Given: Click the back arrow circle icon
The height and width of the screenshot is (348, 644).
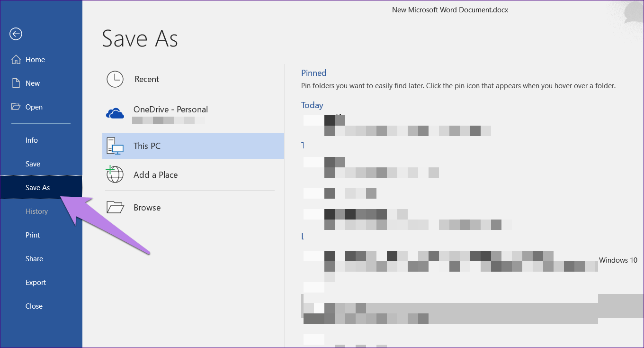Looking at the screenshot, I should pyautogui.click(x=16, y=34).
